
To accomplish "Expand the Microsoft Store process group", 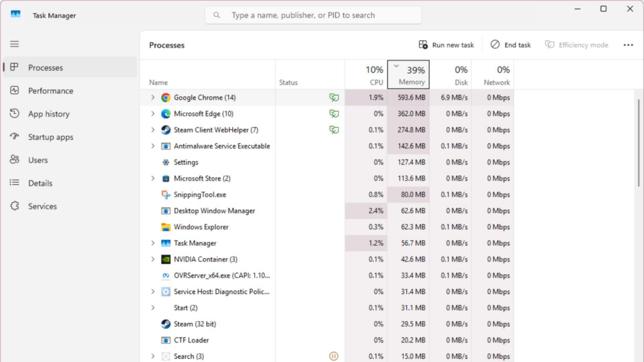I will pos(153,178).
